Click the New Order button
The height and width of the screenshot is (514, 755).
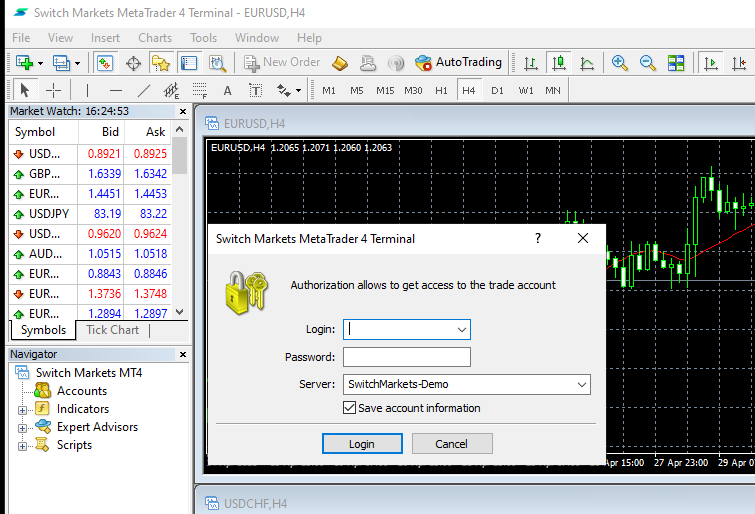(x=282, y=63)
